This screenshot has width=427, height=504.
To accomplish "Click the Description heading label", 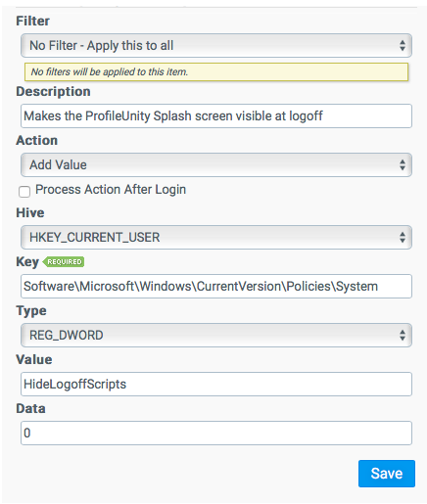I will 53,92.
